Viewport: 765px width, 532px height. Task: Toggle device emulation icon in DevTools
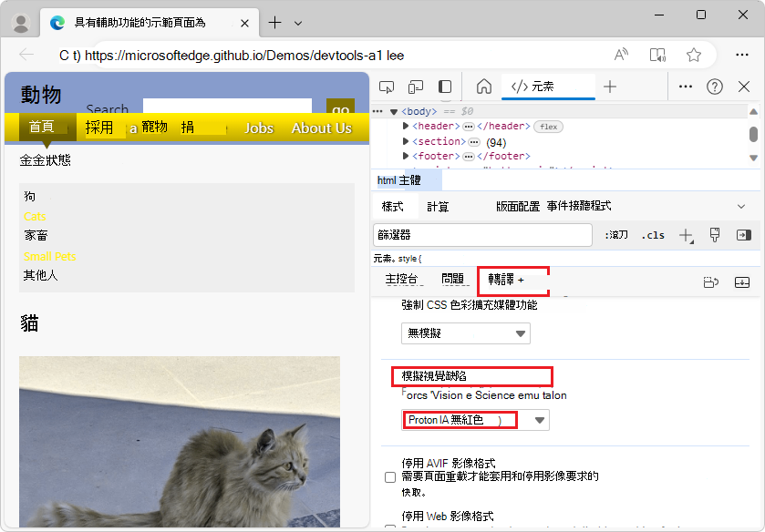(x=416, y=87)
